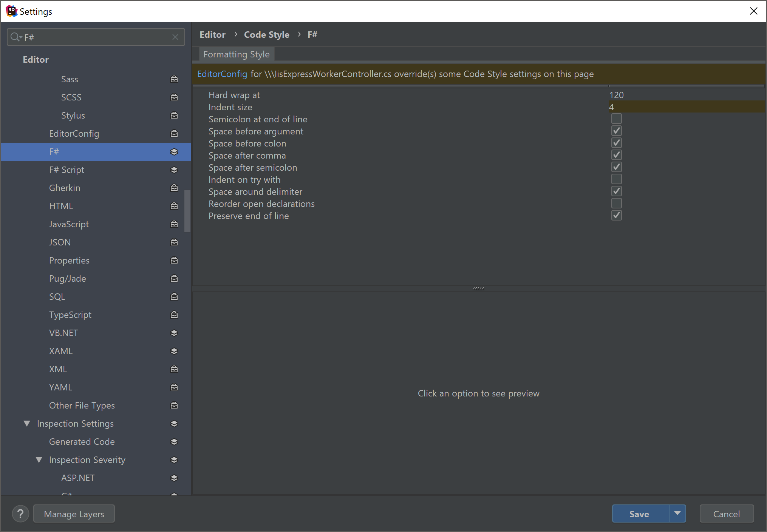The height and width of the screenshot is (532, 767).
Task: Click the layers icon next to F# Script
Action: click(174, 170)
